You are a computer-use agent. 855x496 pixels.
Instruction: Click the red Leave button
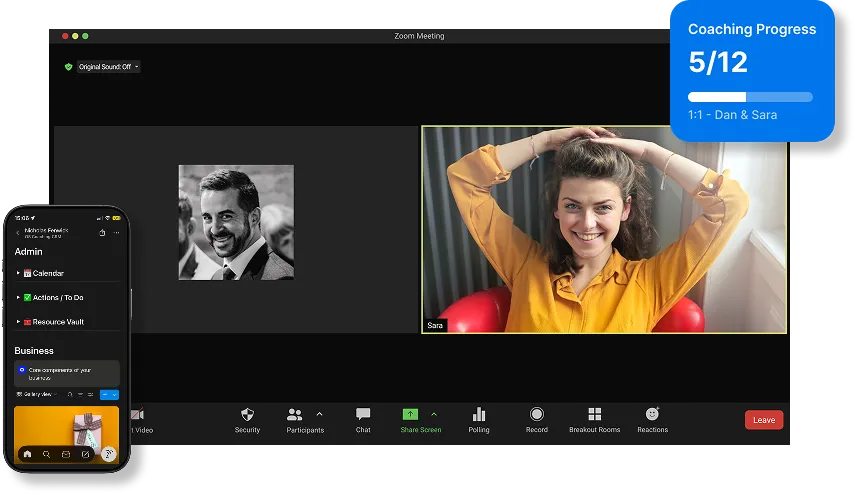(764, 420)
